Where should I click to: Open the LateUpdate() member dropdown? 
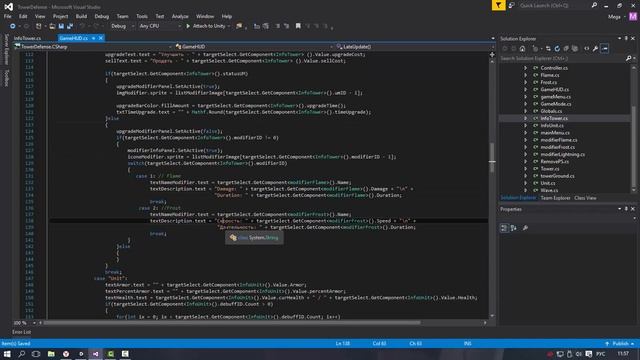pyautogui.click(x=413, y=47)
